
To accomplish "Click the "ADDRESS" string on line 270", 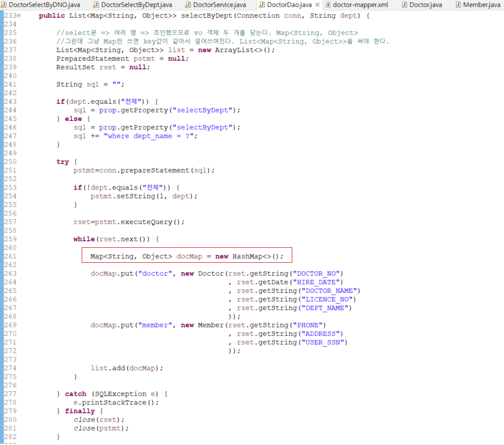I will click(x=320, y=334).
